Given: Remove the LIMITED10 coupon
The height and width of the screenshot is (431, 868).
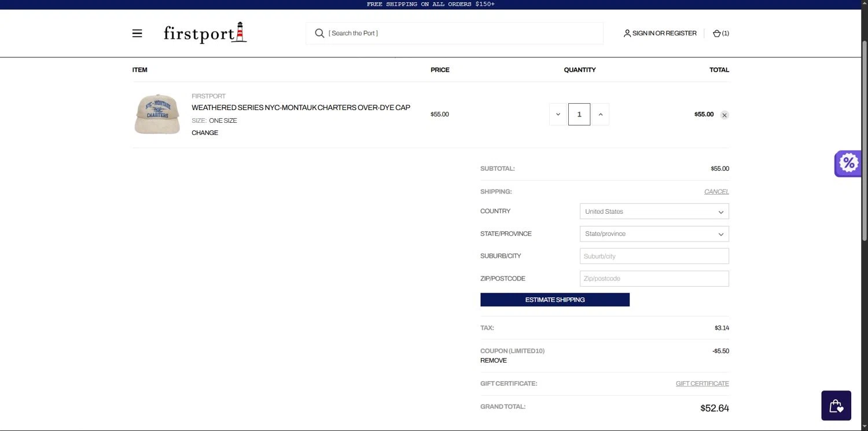Looking at the screenshot, I should click(x=494, y=360).
